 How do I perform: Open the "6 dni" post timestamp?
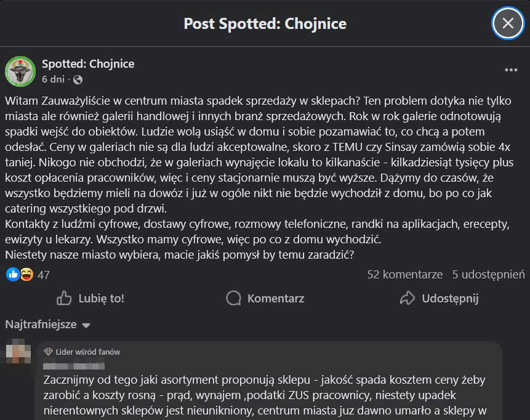[x=53, y=79]
